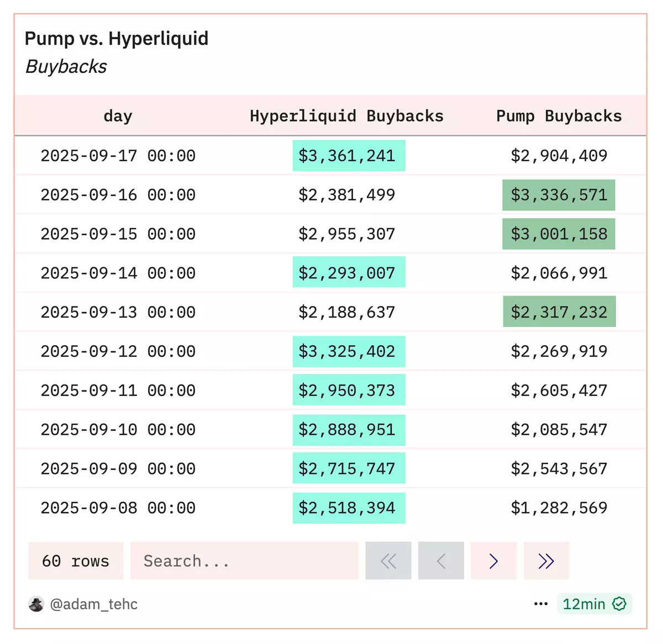The image size is (663, 644).
Task: Sort by the day column header
Action: point(118,116)
